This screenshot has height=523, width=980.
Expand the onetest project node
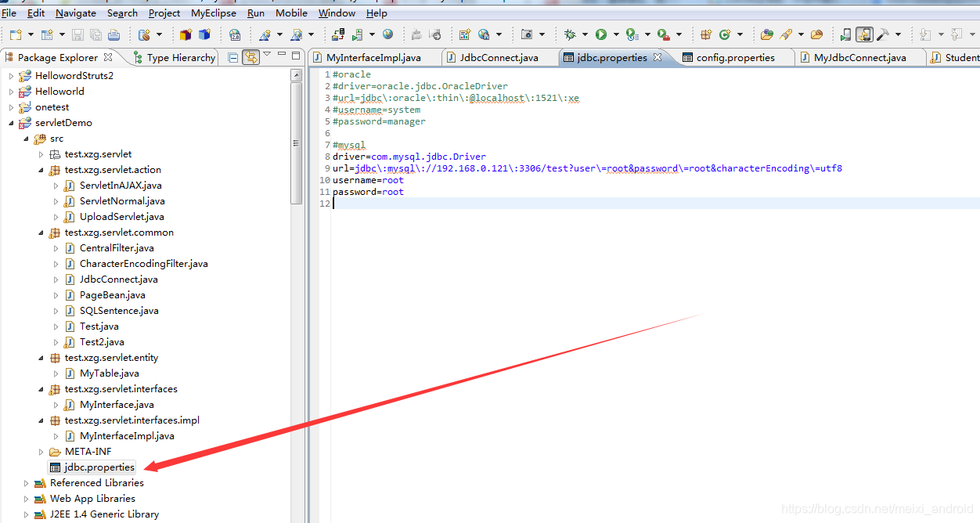click(11, 107)
